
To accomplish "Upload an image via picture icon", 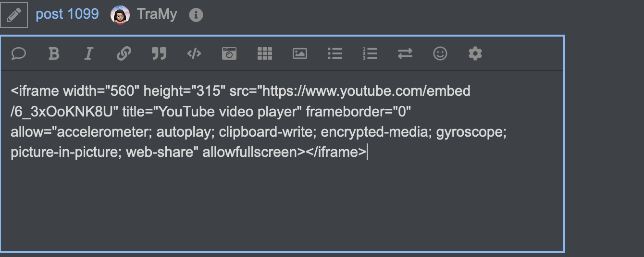I will (300, 53).
